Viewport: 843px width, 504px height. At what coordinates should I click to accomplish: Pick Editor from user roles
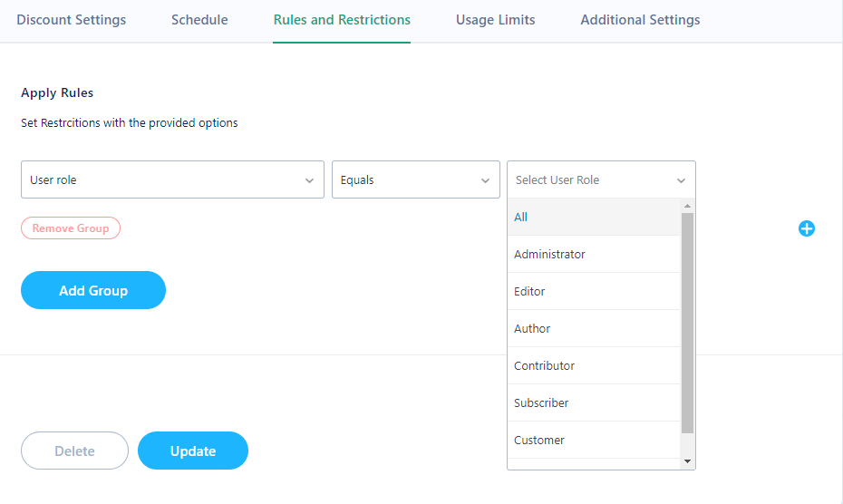[x=594, y=291]
